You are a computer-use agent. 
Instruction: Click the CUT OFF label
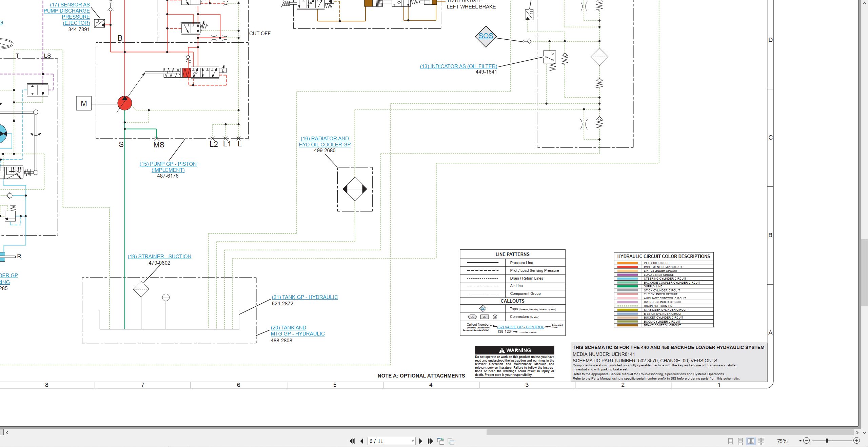tap(260, 34)
